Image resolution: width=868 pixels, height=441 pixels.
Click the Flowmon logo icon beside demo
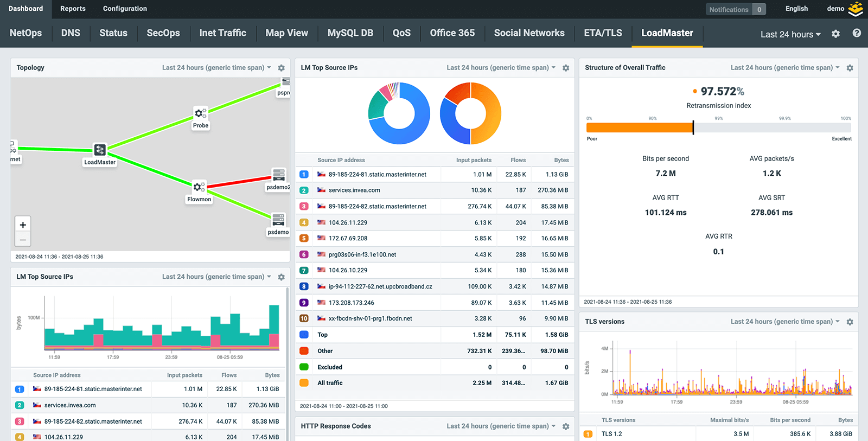pos(856,9)
